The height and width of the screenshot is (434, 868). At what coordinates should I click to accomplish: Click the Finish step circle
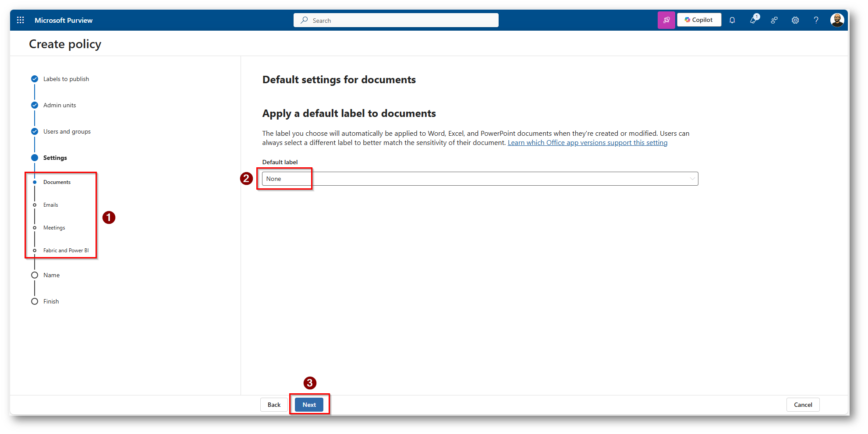(x=35, y=301)
